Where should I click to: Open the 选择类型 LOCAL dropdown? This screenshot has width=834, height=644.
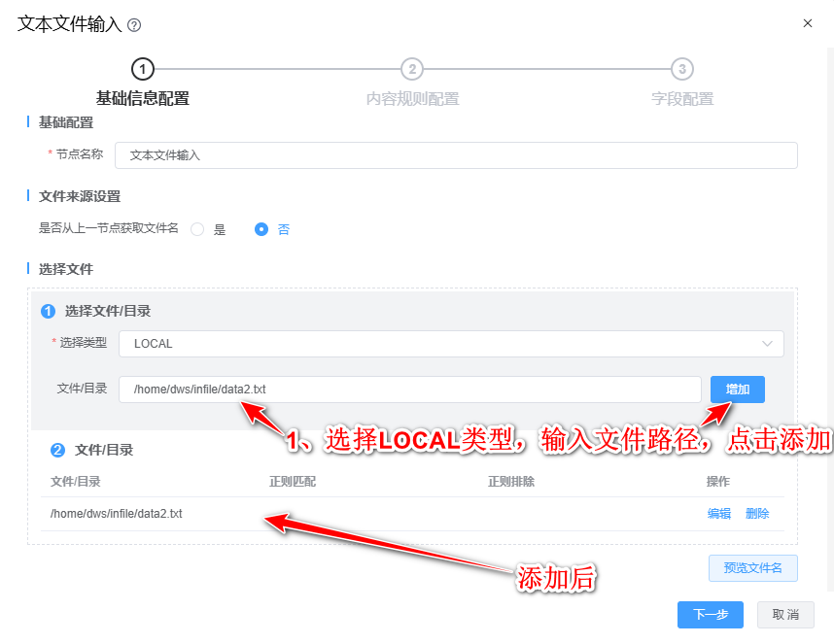tap(451, 344)
